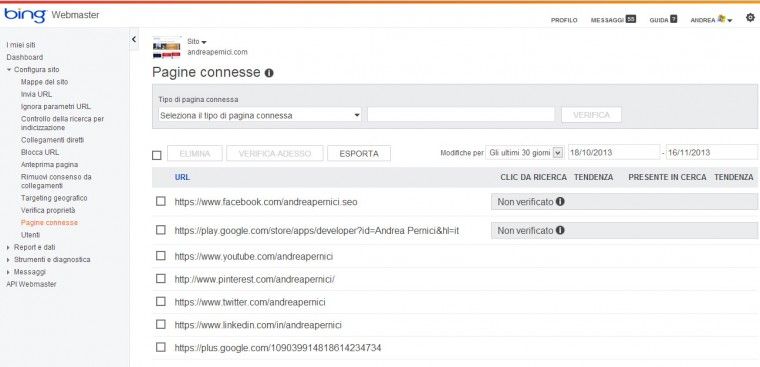Open Mappe del sito
The height and width of the screenshot is (367, 760).
pyautogui.click(x=45, y=82)
